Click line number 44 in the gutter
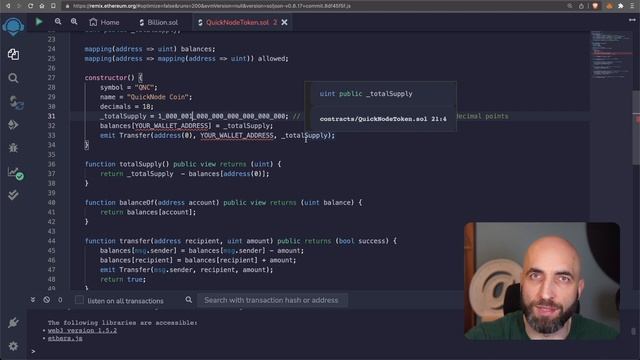Screen dimensions: 640x360 click(x=51, y=241)
